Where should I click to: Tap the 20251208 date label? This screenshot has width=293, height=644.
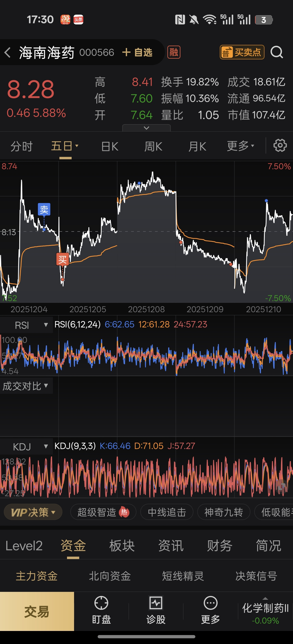[x=146, y=309]
